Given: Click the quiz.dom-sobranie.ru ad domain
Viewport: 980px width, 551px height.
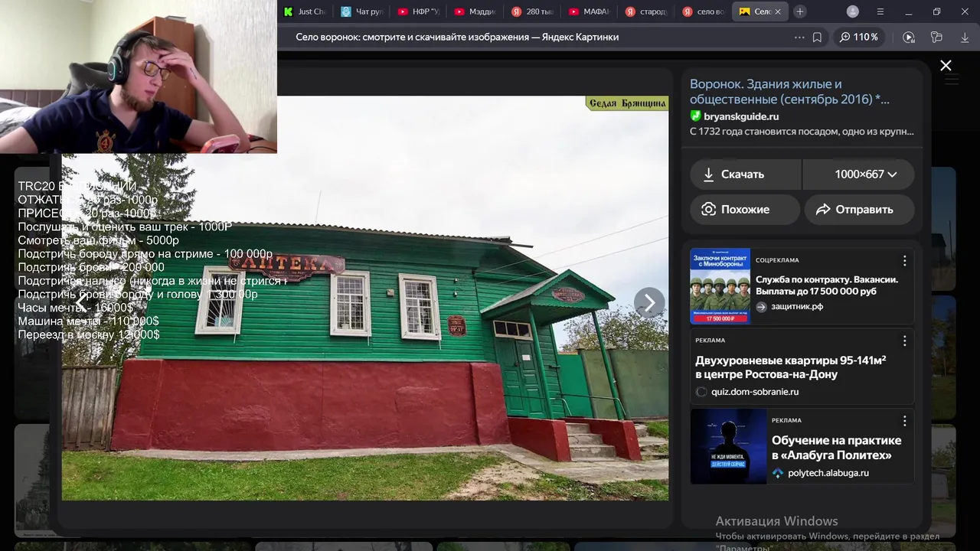Looking at the screenshot, I should click(x=755, y=392).
